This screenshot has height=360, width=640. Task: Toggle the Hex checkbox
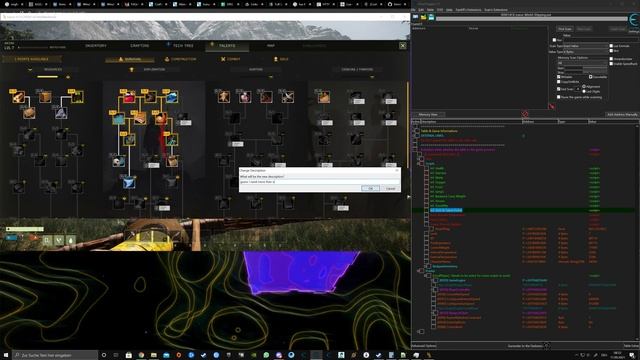coord(554,40)
